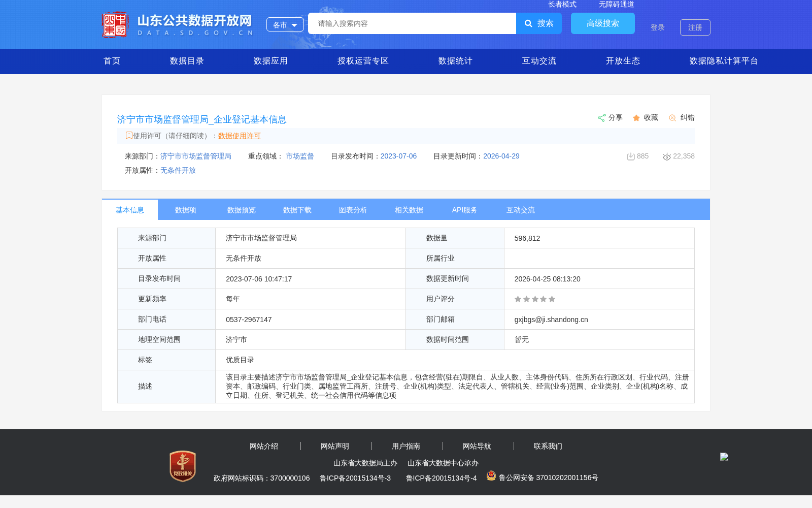Click the error-report icon beside 纠错
Screen dimensions: 812x508
pos(672,118)
